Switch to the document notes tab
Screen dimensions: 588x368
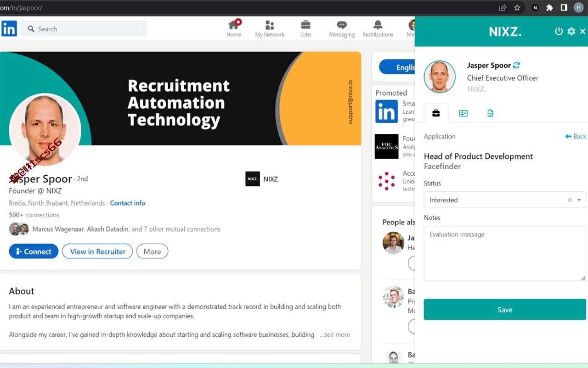pyautogui.click(x=490, y=113)
